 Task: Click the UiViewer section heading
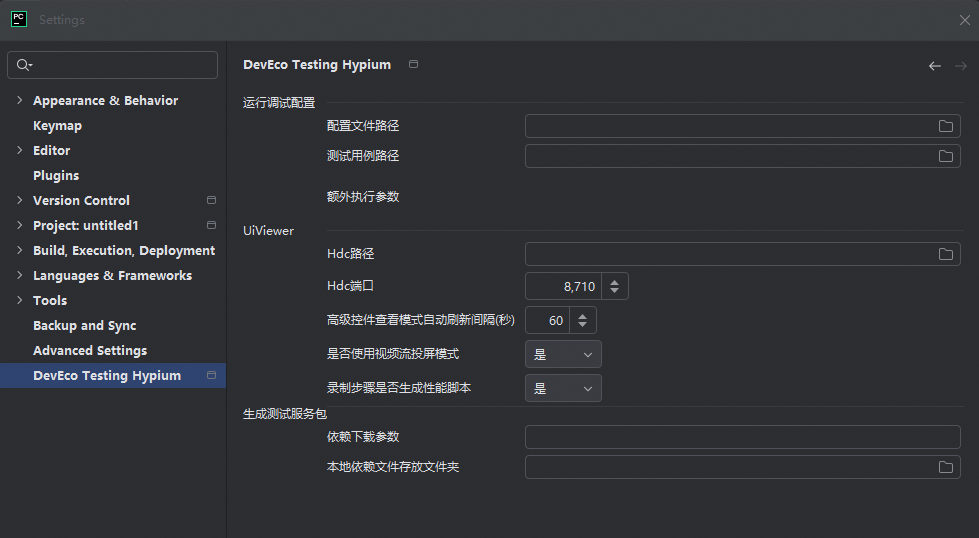[x=268, y=230]
